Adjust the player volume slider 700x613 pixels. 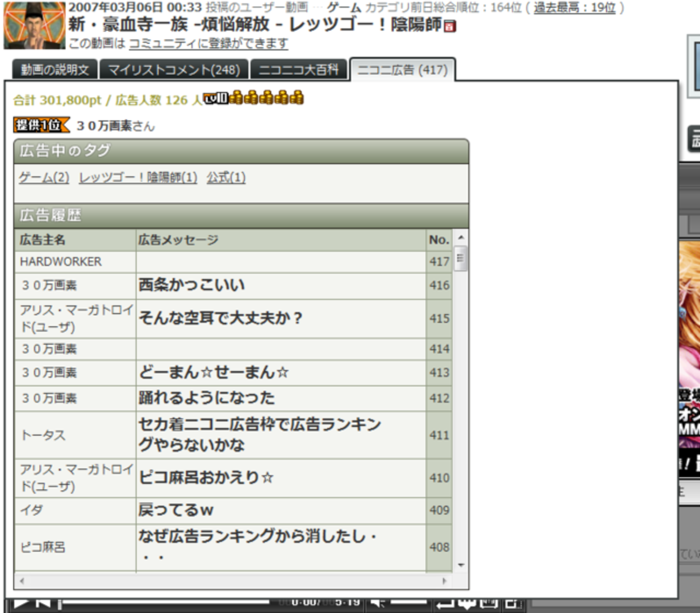click(x=409, y=602)
